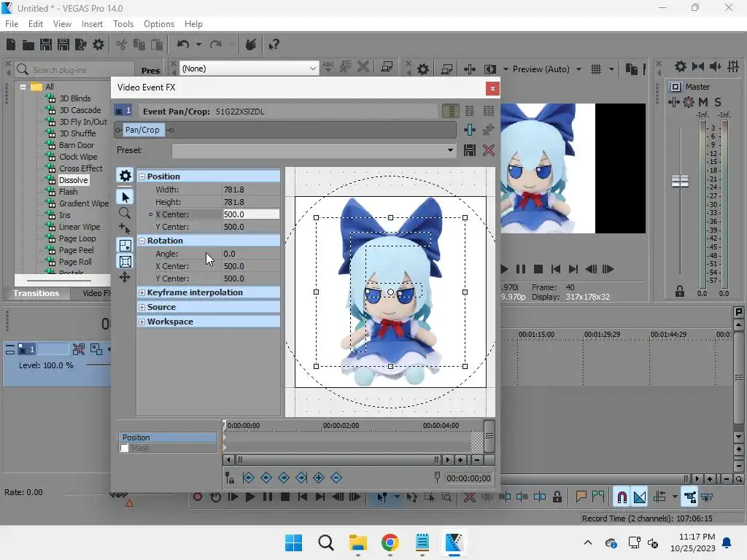This screenshot has width=747, height=560.
Task: Open the Options menu
Action: (x=158, y=24)
